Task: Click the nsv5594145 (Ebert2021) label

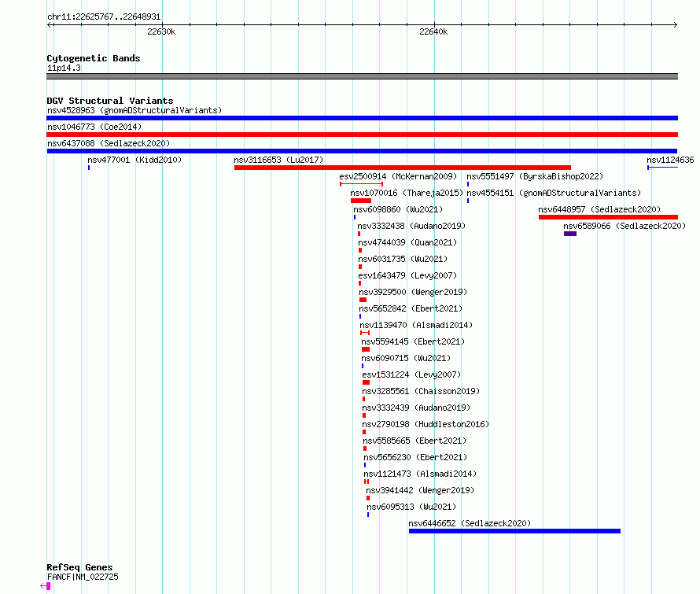Action: [x=413, y=341]
